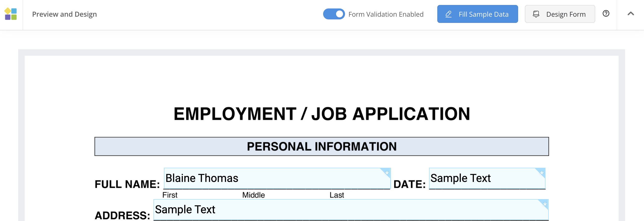The width and height of the screenshot is (644, 221).
Task: Focus the Address input field
Action: click(x=350, y=210)
